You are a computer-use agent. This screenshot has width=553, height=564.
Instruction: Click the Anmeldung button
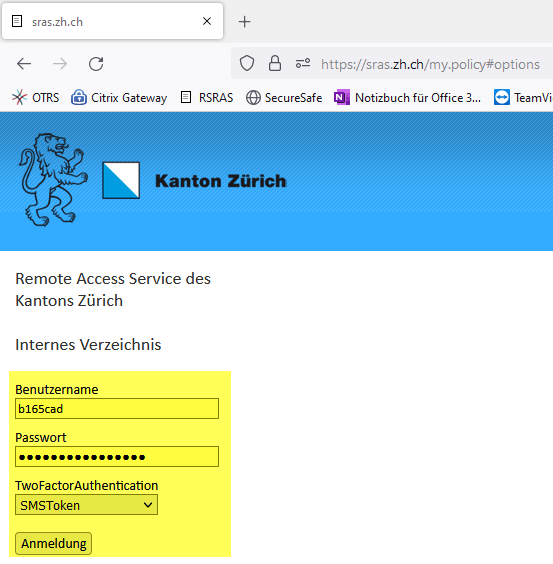click(54, 543)
